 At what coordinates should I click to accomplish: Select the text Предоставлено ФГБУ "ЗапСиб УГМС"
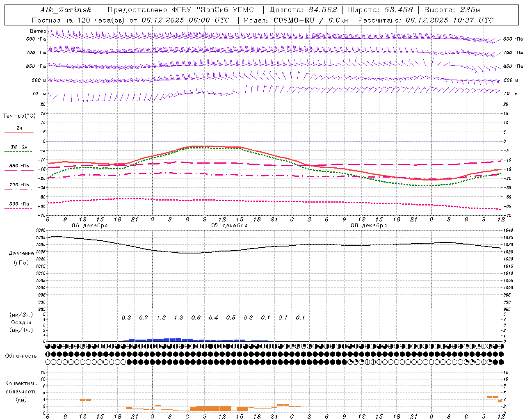tap(183, 10)
